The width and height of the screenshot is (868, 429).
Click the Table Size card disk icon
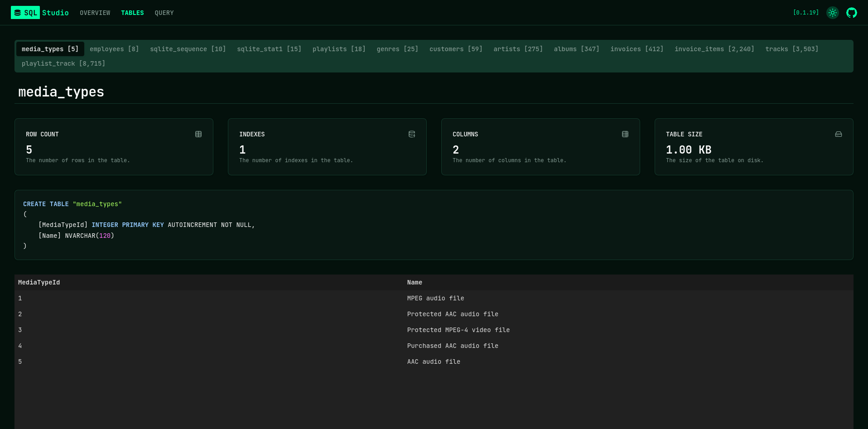(839, 134)
